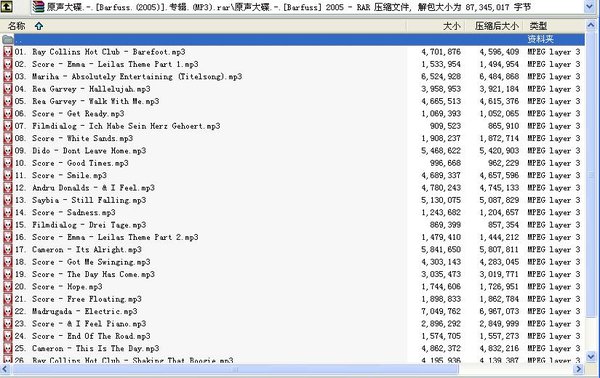The width and height of the screenshot is (600, 378).
Task: Click compressed size value 865,910
Action: point(503,126)
